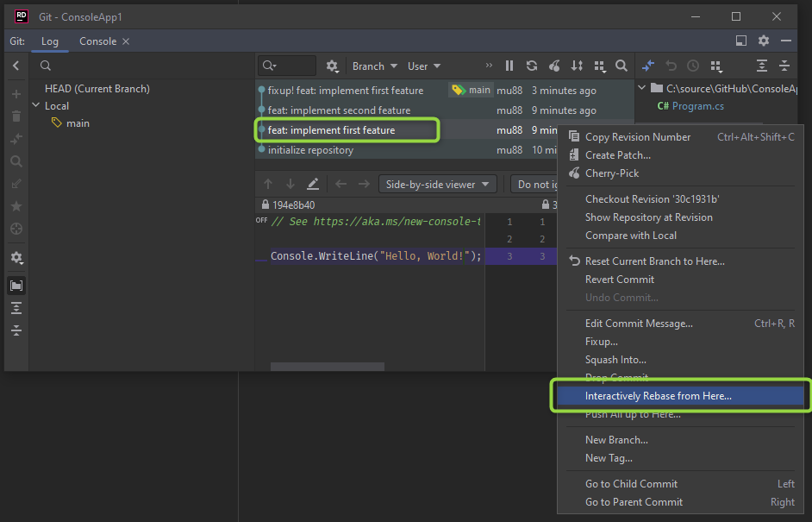
Task: Open the User filter dropdown
Action: click(424, 66)
